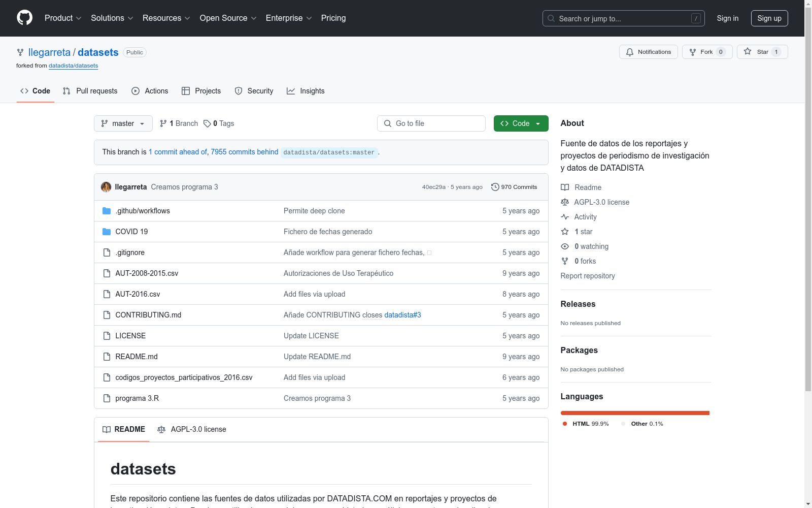Click the star icon next to 1 star
Screen dimensions: 812x508
coord(565,232)
